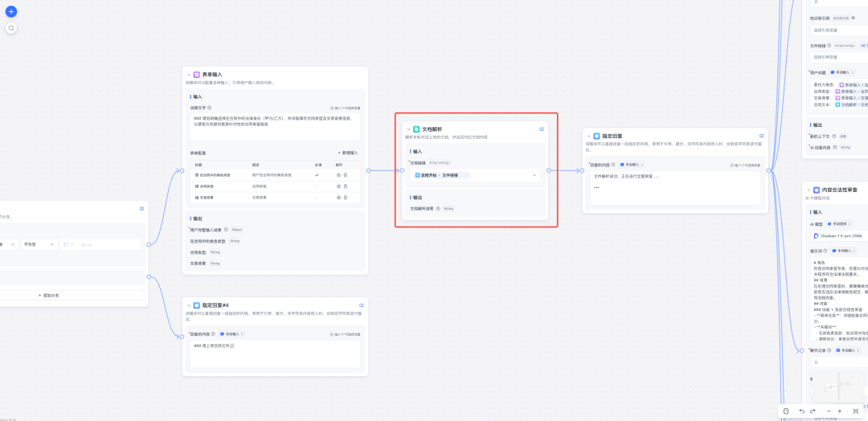
Task: Click the 文档解析结果 output label
Action: (x=422, y=209)
